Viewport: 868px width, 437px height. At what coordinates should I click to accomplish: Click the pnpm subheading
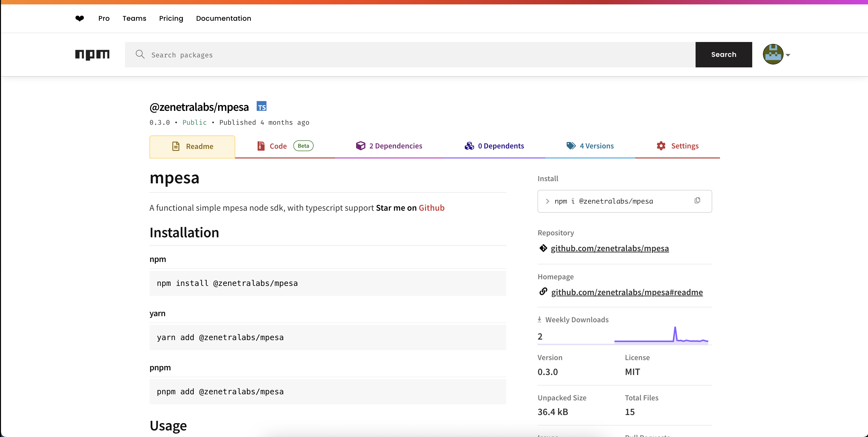click(x=160, y=368)
